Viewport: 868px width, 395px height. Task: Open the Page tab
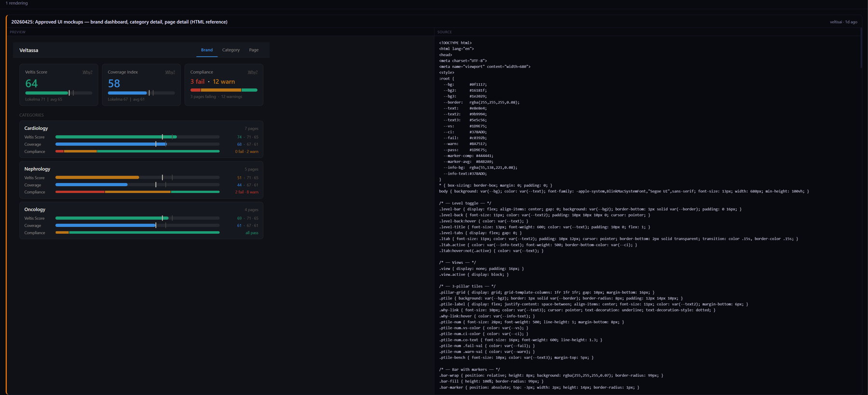click(x=254, y=50)
